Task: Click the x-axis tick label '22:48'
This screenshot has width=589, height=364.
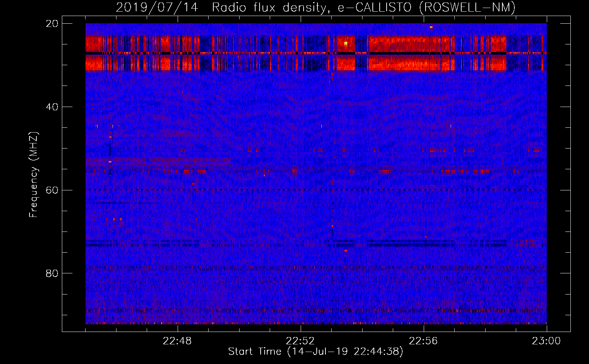Action: pos(177,341)
